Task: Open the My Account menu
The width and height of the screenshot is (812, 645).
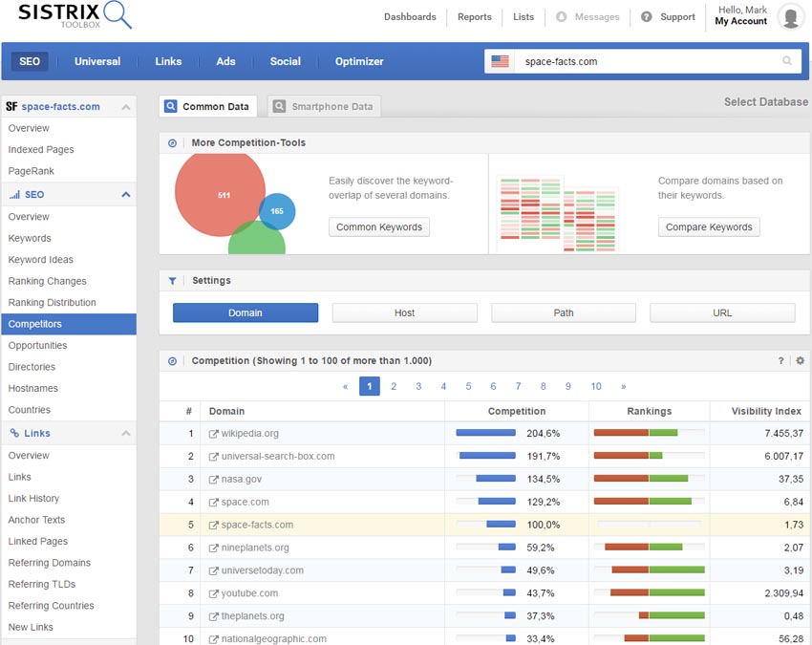Action: (741, 21)
